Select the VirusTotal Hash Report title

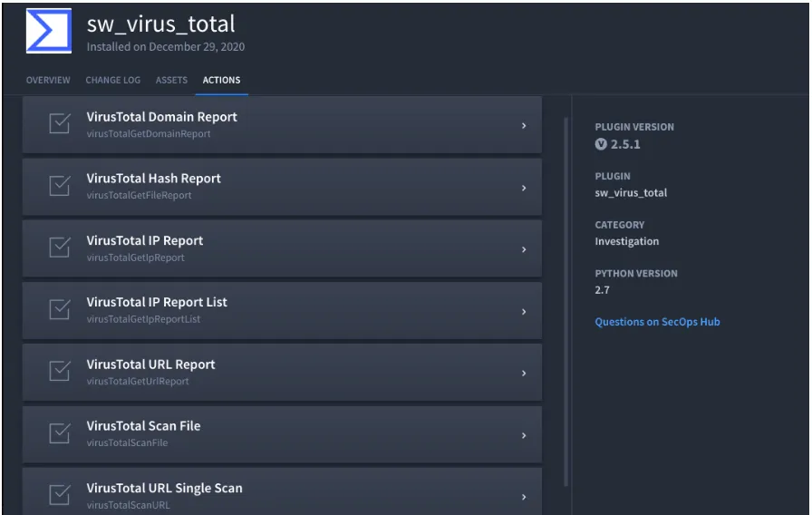[153, 179]
